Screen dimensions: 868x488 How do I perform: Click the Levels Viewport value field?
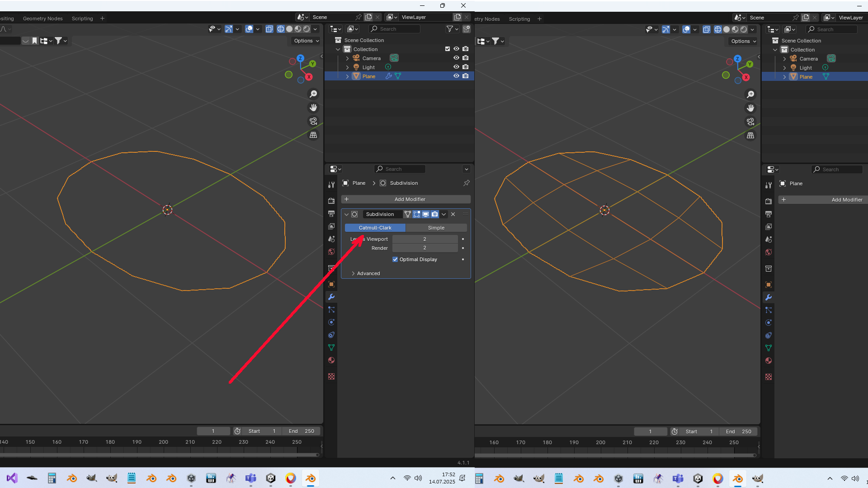click(x=425, y=239)
